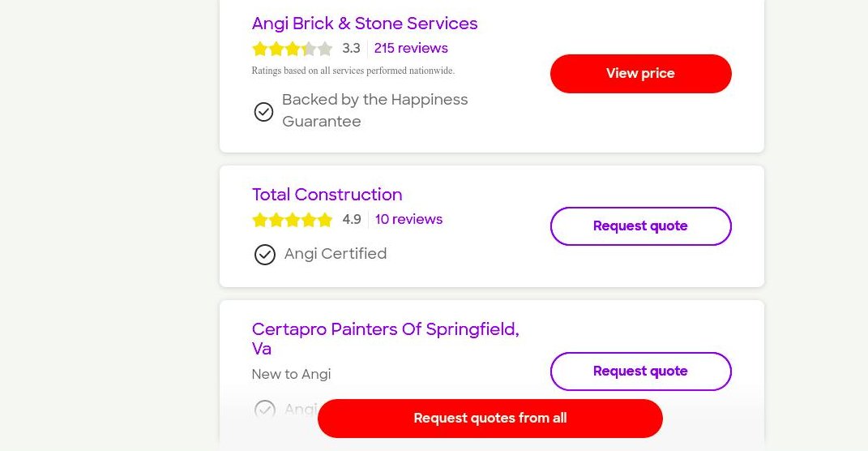The image size is (868, 451).
Task: Click Total Construction's five-star rating
Action: tap(292, 220)
